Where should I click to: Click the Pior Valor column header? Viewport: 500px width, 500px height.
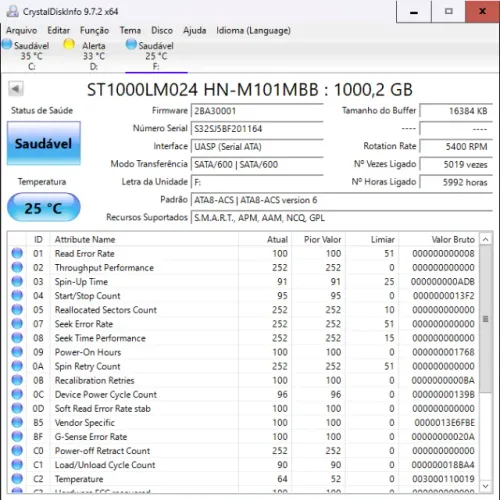319,239
